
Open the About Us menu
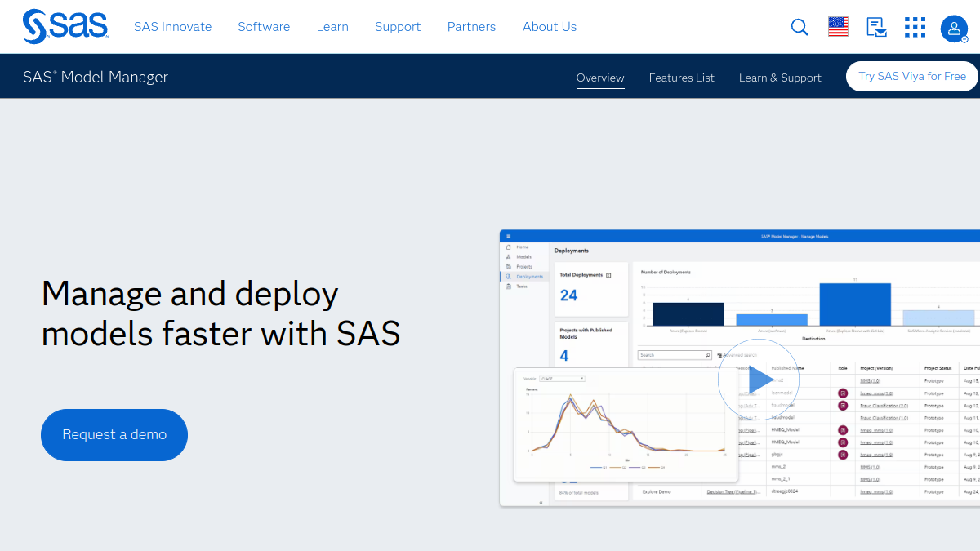[550, 27]
